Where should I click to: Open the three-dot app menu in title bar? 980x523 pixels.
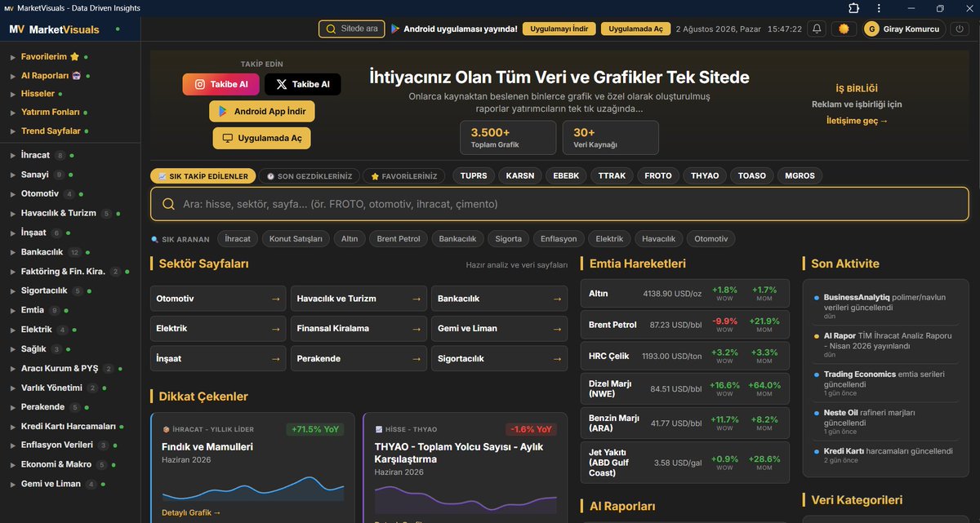[x=880, y=8]
